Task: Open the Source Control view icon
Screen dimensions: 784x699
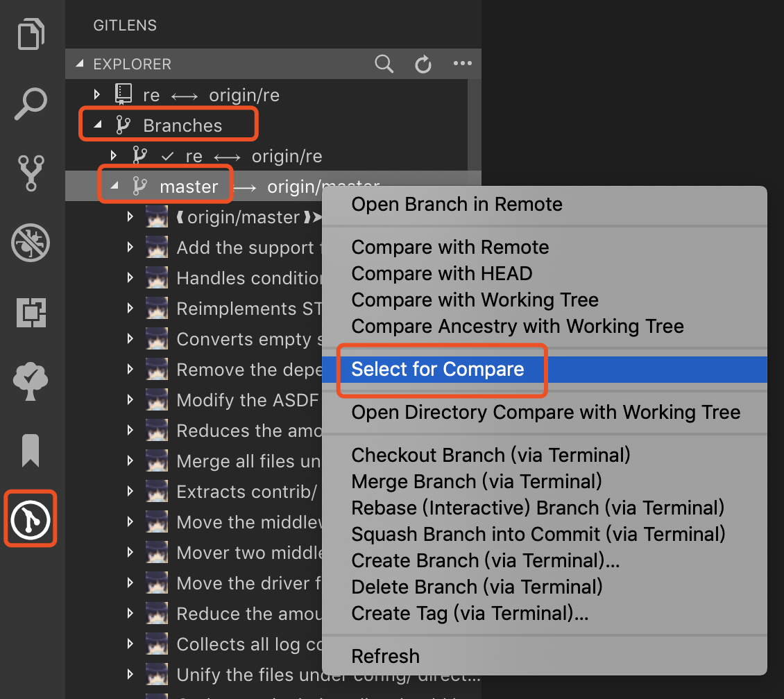Action: point(31,173)
